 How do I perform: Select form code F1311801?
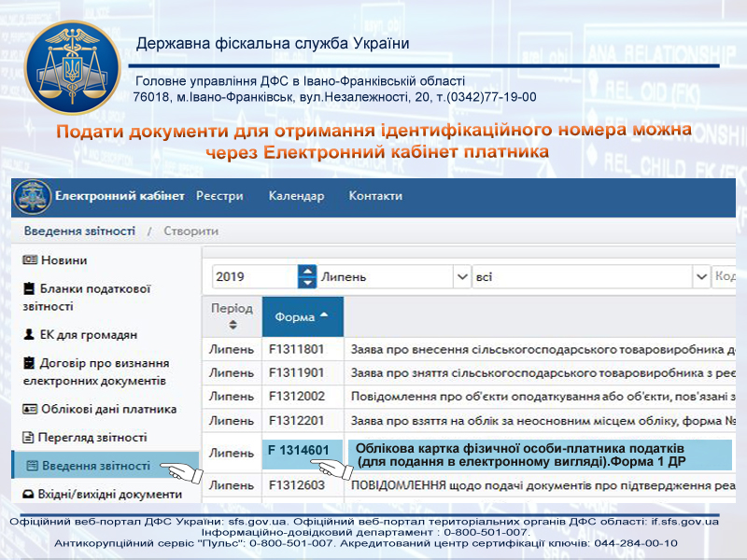point(296,349)
